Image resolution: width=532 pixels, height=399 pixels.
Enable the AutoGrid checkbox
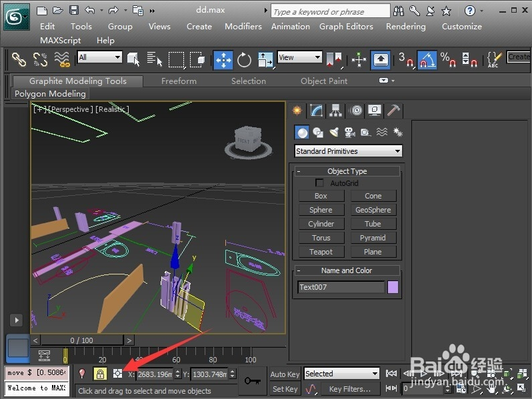[x=319, y=183]
